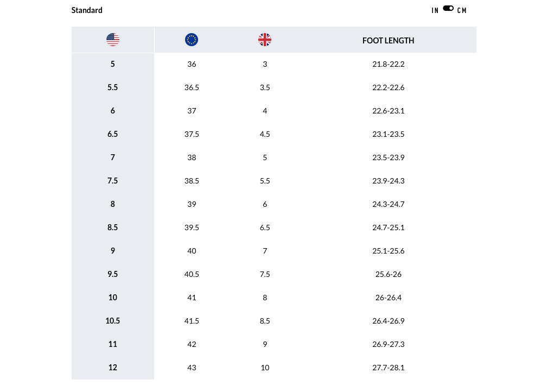The width and height of the screenshot is (541, 392).
Task: Click UK size 4.5 cell
Action: pos(265,134)
